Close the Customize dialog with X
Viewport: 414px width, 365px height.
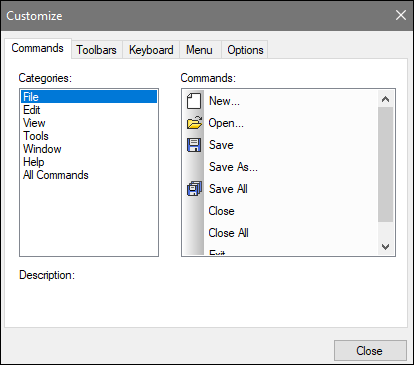pos(401,15)
